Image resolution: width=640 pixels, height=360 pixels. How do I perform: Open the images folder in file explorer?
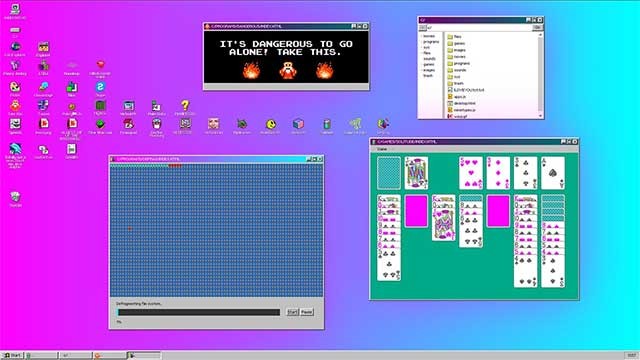pyautogui.click(x=456, y=50)
